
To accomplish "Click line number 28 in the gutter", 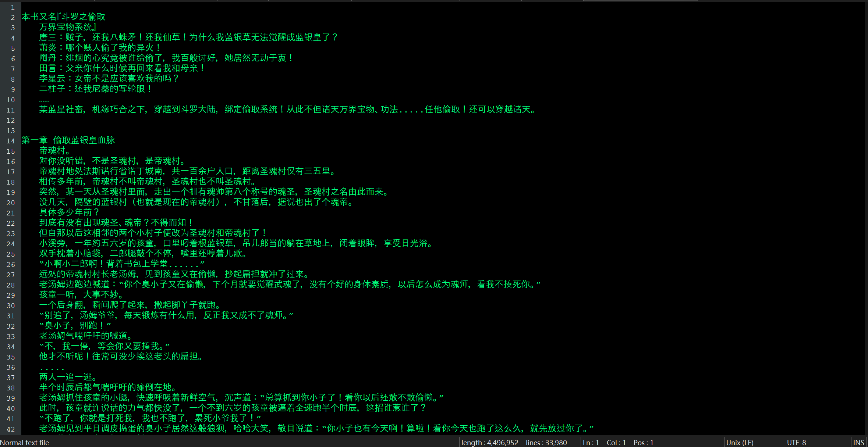I will point(11,285).
